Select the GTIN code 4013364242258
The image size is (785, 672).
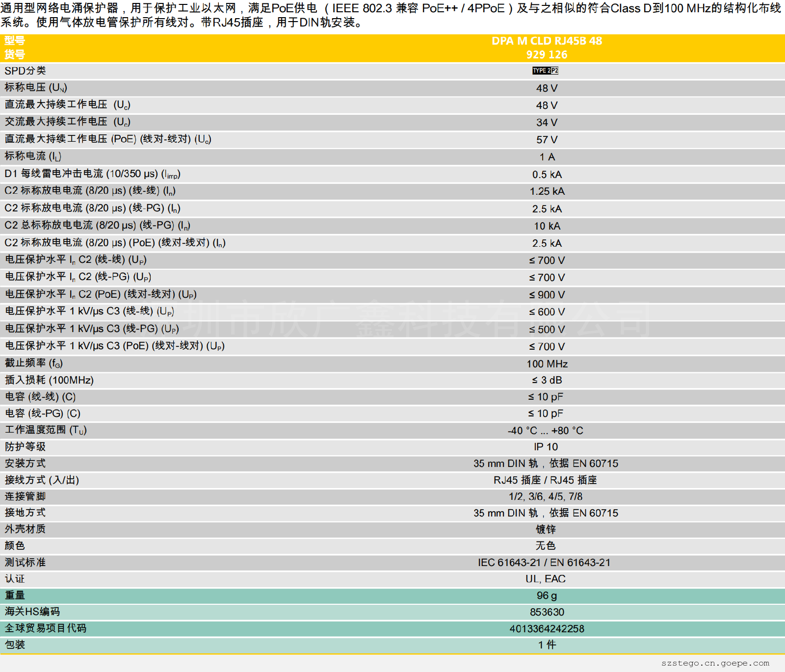pos(547,629)
